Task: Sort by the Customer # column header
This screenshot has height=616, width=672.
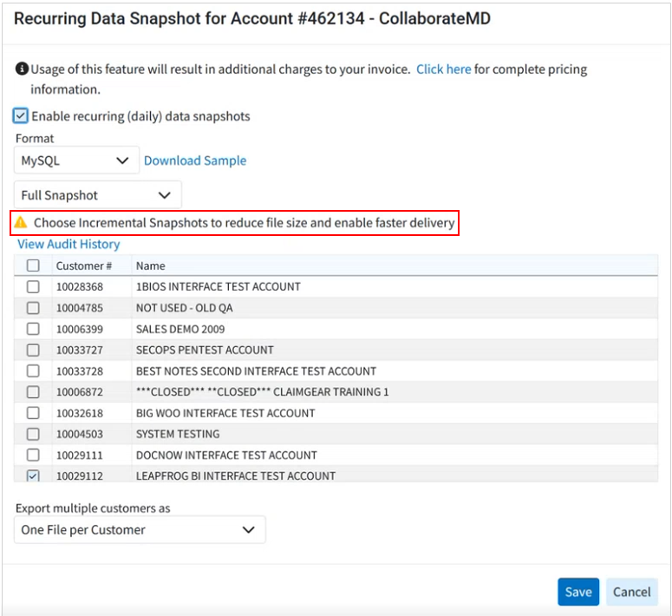Action: pos(84,266)
